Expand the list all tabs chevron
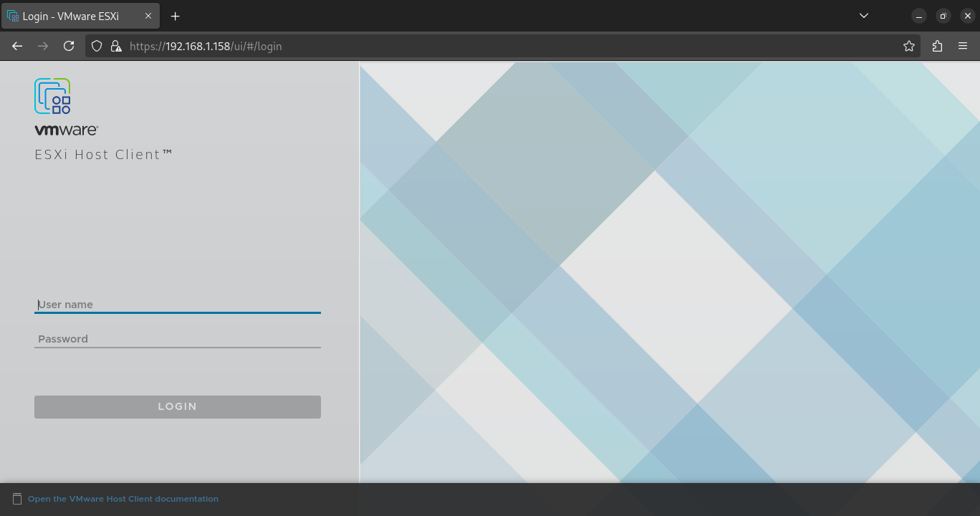 click(x=864, y=16)
